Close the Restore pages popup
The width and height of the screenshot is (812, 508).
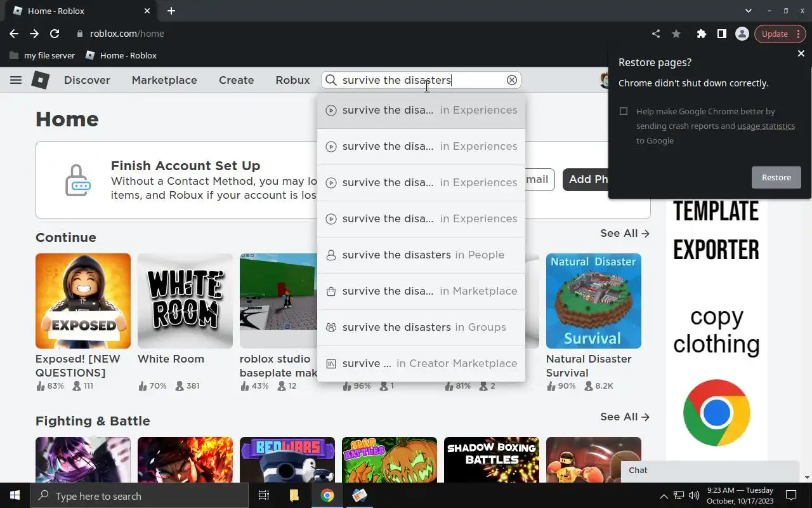(801, 53)
